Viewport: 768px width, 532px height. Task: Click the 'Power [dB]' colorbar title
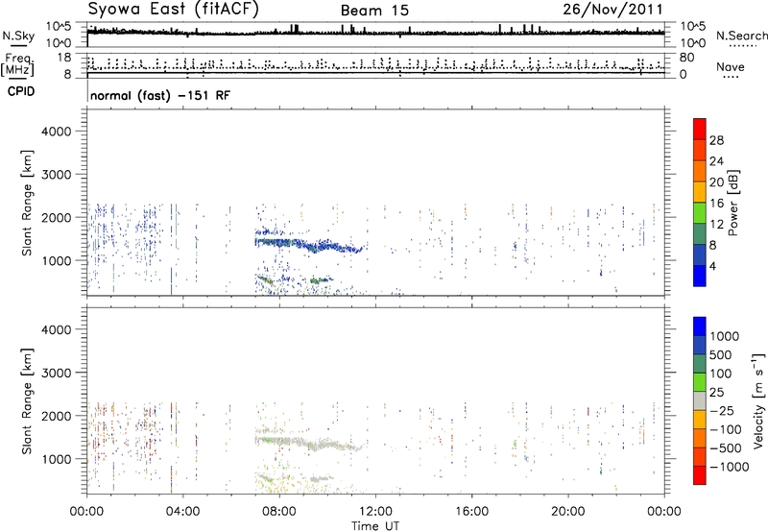click(x=733, y=203)
